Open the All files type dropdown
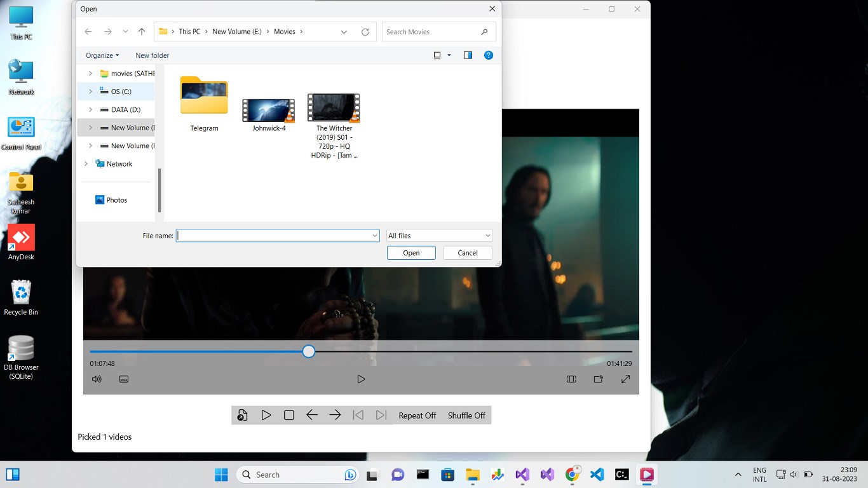 click(439, 236)
